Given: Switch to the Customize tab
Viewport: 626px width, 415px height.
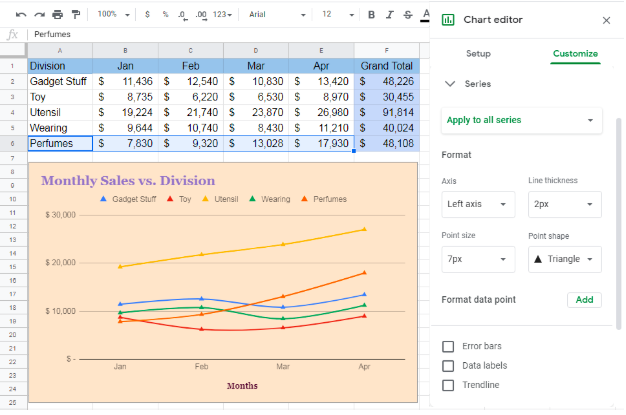Looking at the screenshot, I should coord(575,54).
